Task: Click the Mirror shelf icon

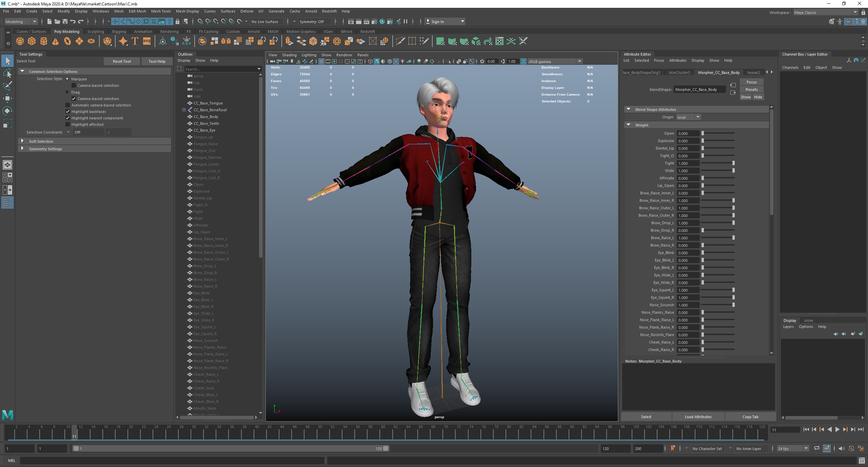Action: click(x=226, y=41)
